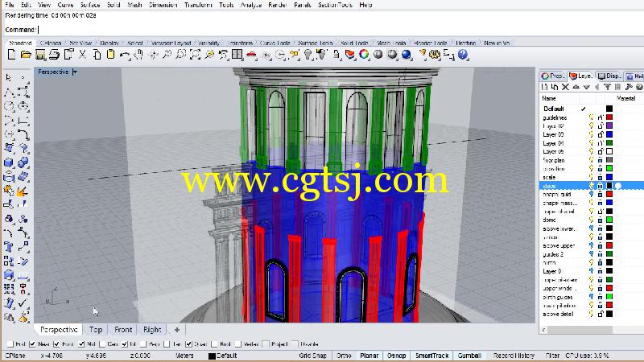Activate the Pan hand tool

(138, 55)
